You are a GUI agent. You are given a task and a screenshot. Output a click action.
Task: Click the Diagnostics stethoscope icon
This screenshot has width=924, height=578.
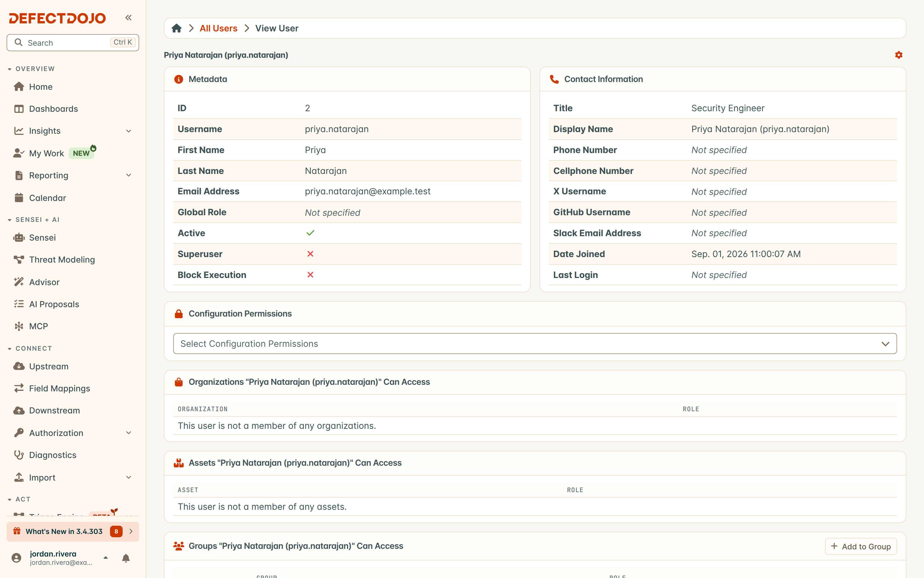[x=19, y=455]
